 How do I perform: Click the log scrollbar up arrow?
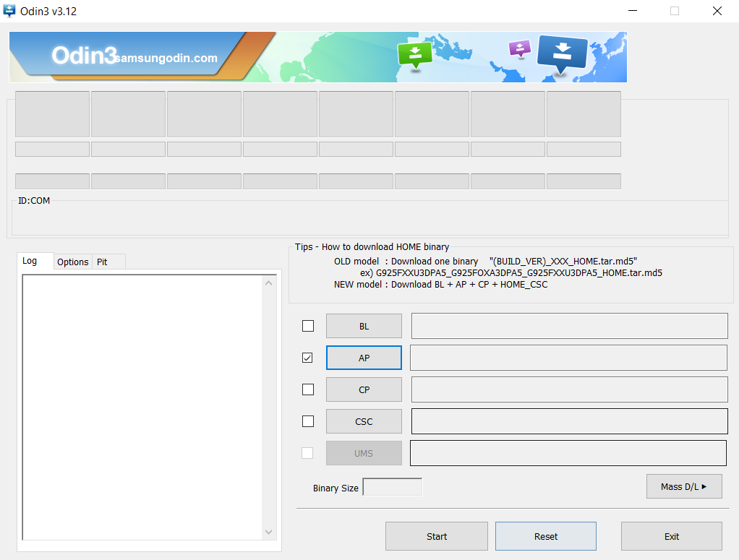click(269, 283)
